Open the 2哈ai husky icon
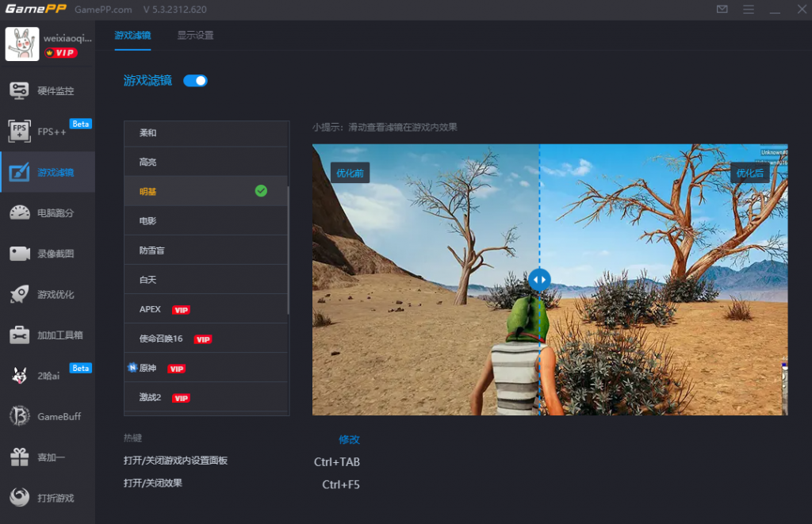Screen dimensions: 812x524 19,376
